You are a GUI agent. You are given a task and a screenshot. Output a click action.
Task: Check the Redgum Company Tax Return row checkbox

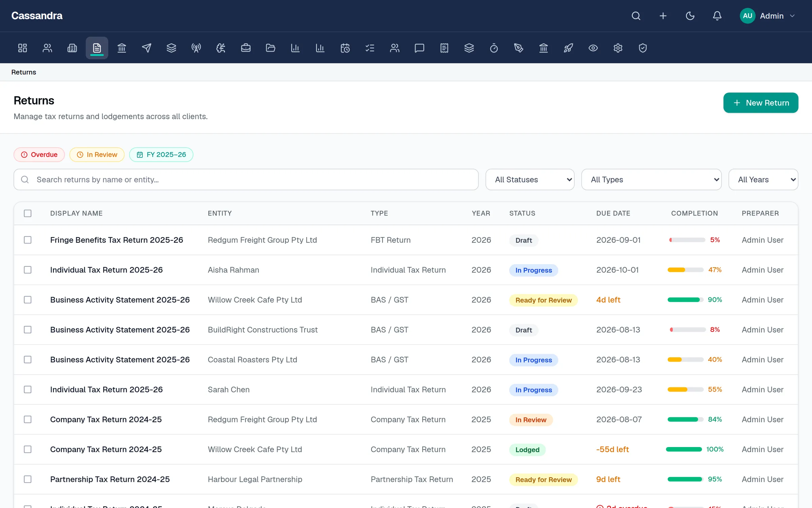point(28,419)
